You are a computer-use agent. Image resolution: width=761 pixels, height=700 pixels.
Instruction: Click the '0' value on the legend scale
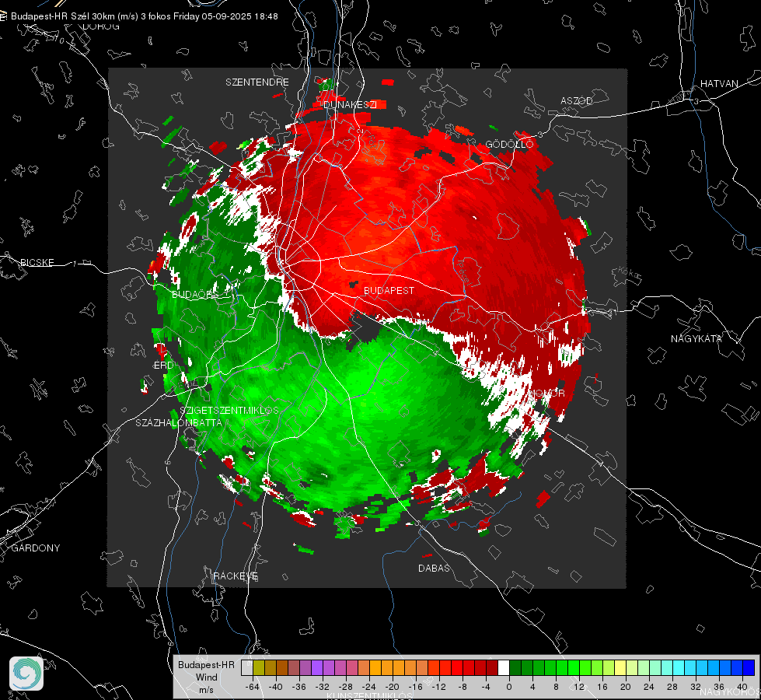point(509,687)
